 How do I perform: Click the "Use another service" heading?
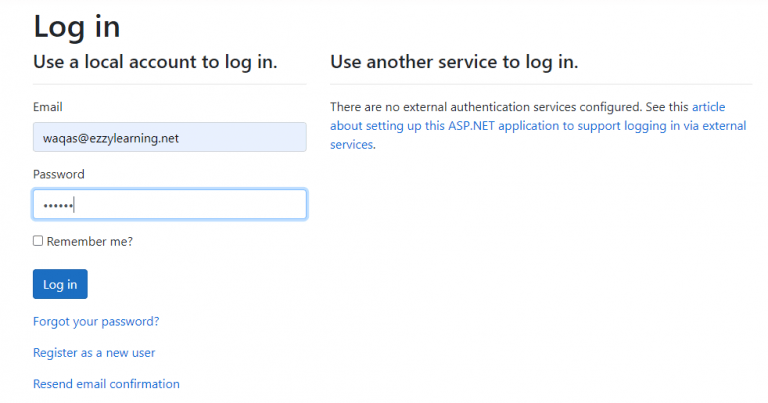tap(454, 62)
